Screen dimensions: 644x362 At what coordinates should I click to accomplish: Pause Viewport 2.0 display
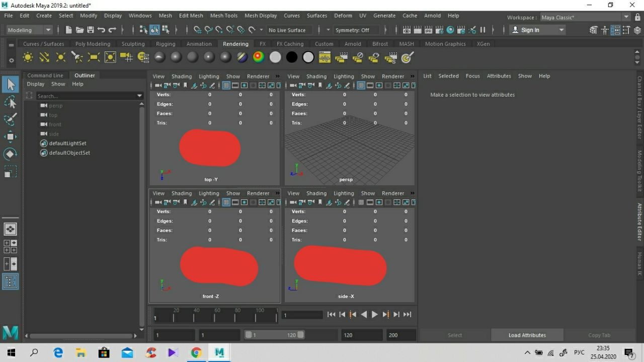point(482,30)
